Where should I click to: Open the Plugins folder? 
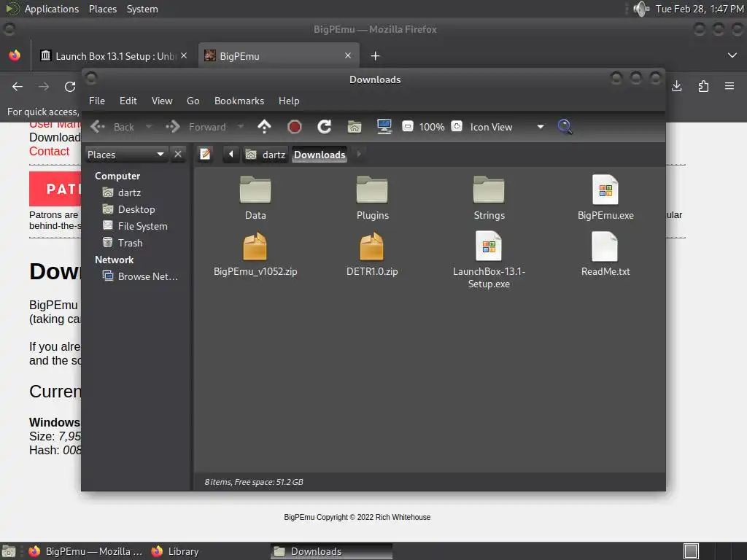pos(372,198)
